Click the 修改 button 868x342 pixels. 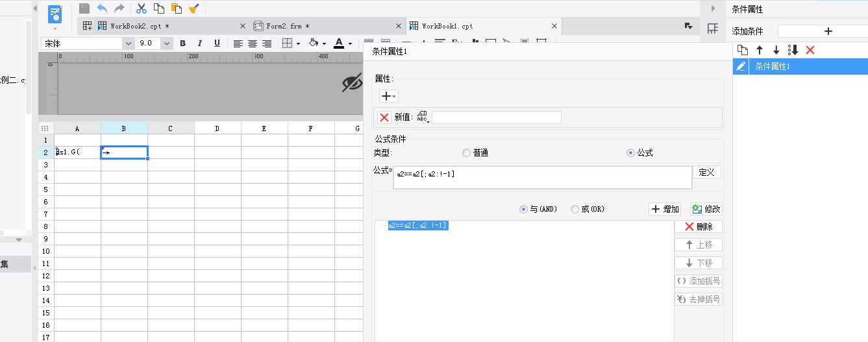click(706, 209)
